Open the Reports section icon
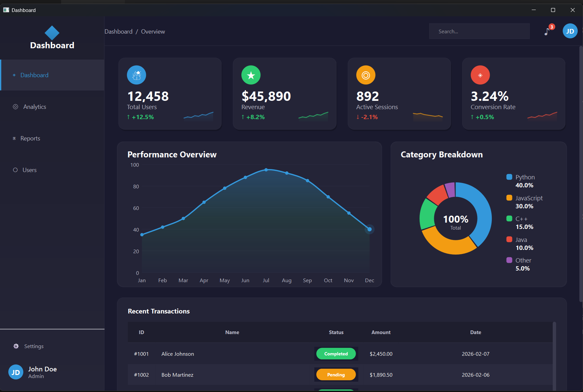The width and height of the screenshot is (583, 392). 14,138
